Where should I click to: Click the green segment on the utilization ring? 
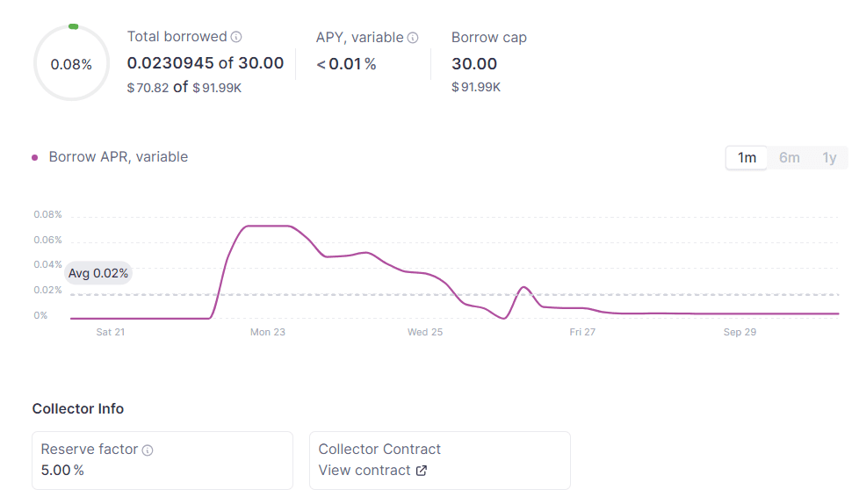click(x=73, y=26)
